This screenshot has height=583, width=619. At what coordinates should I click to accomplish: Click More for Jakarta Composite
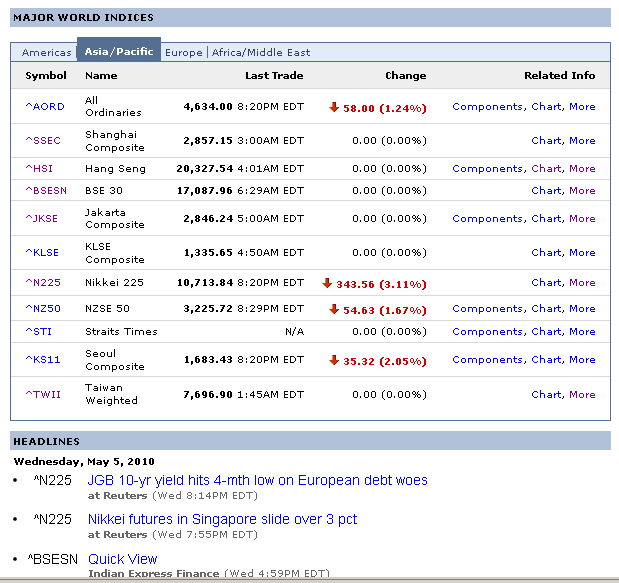582,219
